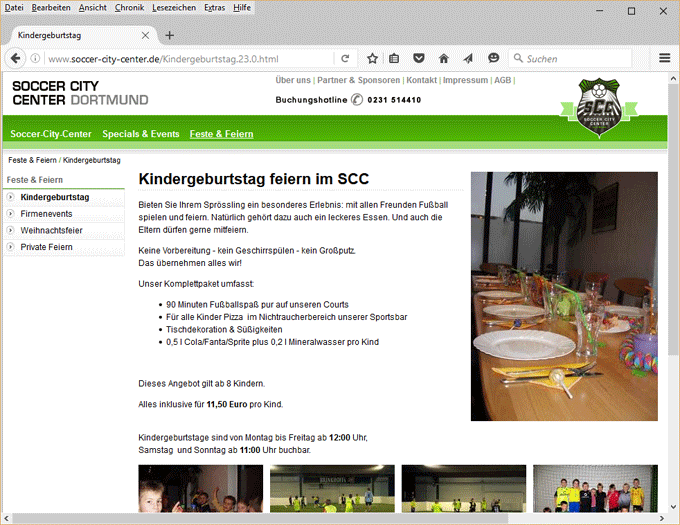Select the Kindergeburtstag browser tab
Image resolution: width=680 pixels, height=525 pixels.
pos(80,36)
